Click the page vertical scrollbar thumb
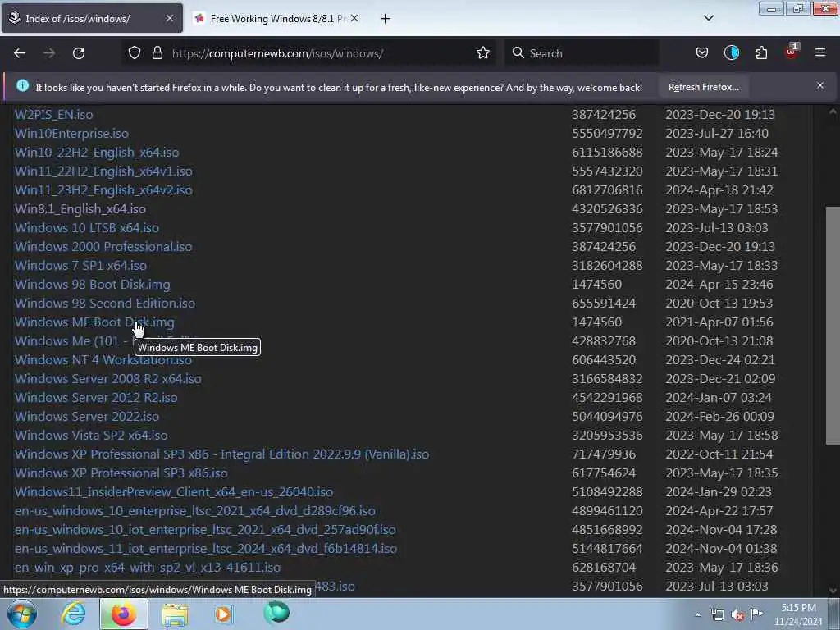The image size is (840, 630). point(833,325)
